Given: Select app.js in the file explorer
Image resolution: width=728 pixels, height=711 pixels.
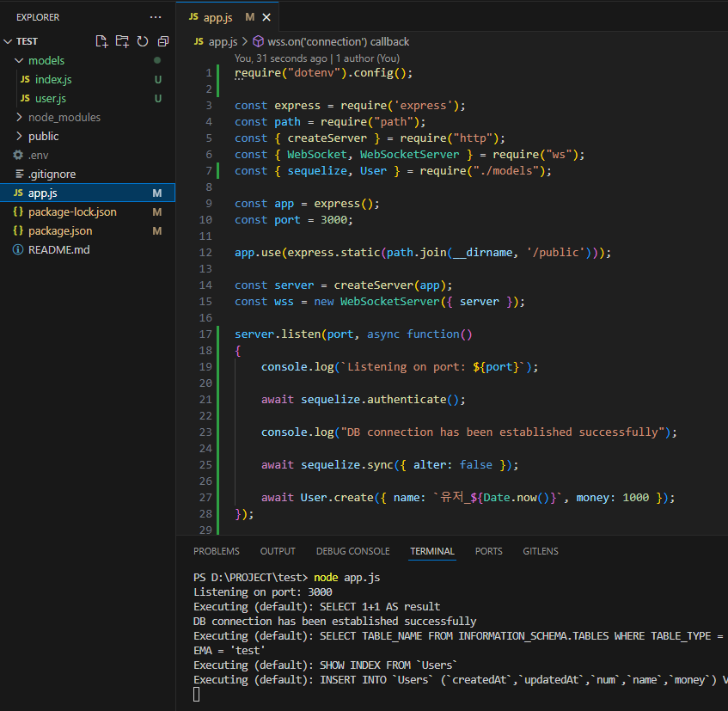Looking at the screenshot, I should 88,193.
